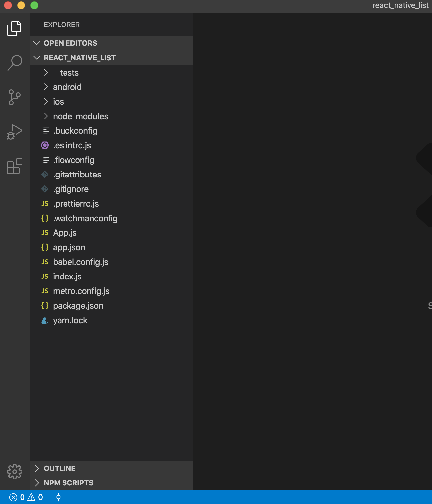Select the ios folder name
Image resolution: width=432 pixels, height=504 pixels.
click(58, 102)
